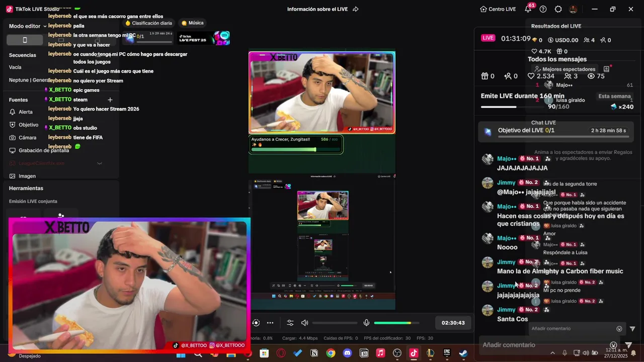Open the notebook icon beside Mejores espectadores
The width and height of the screenshot is (644, 362).
point(606,69)
